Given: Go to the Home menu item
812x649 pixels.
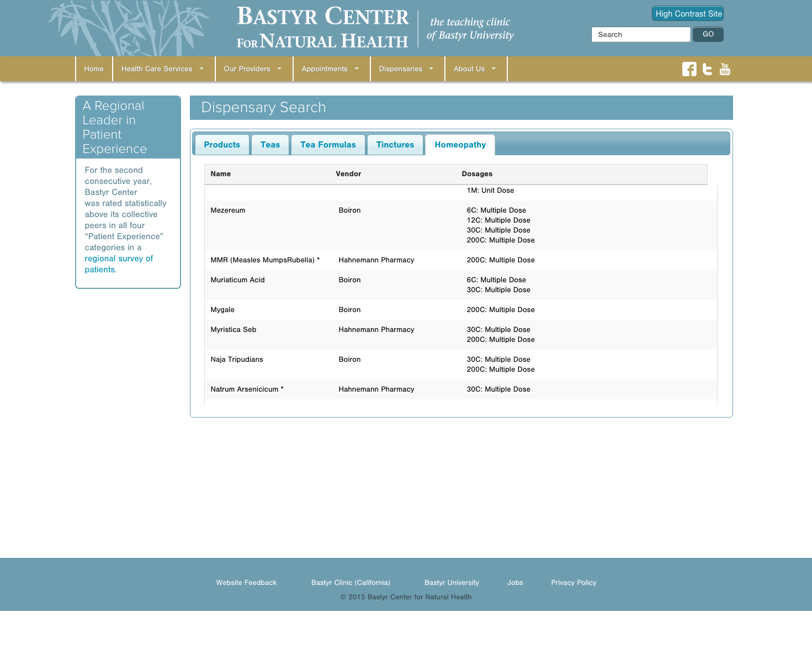Looking at the screenshot, I should (94, 69).
